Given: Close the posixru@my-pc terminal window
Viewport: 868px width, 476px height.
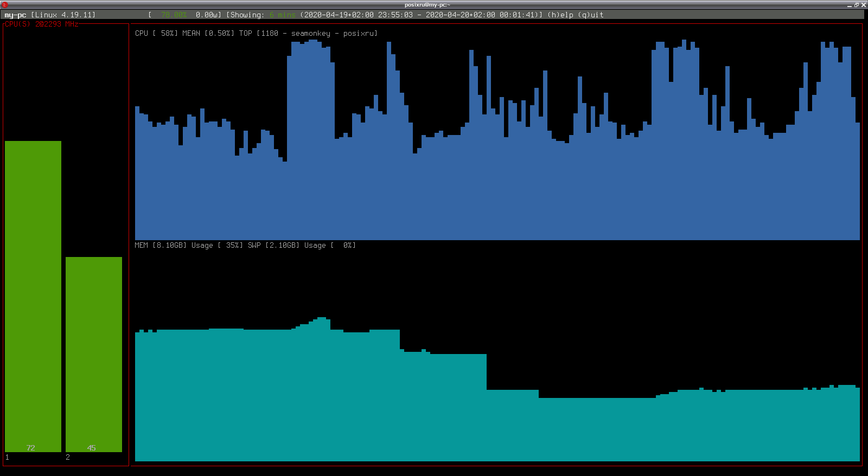Looking at the screenshot, I should pyautogui.click(x=864, y=5).
